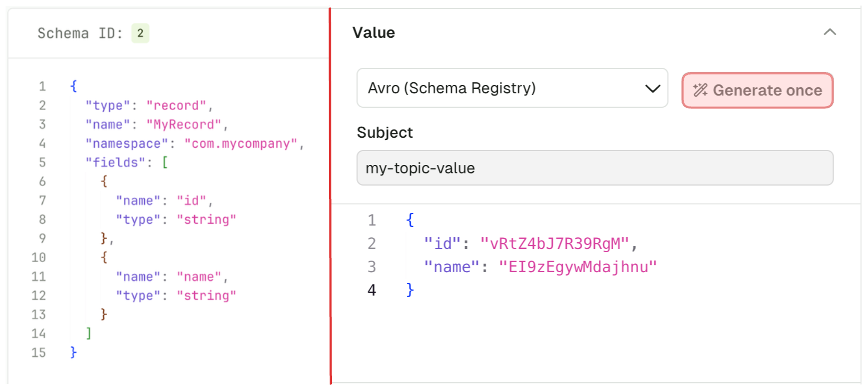
Task: Click the "vRtZ4bJ7R39RgM" id value
Action: point(555,243)
